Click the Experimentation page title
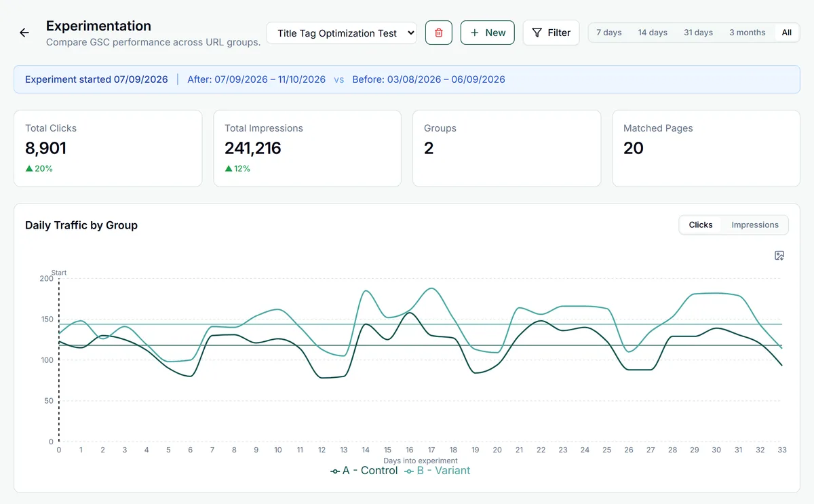The width and height of the screenshot is (814, 504). coord(98,26)
